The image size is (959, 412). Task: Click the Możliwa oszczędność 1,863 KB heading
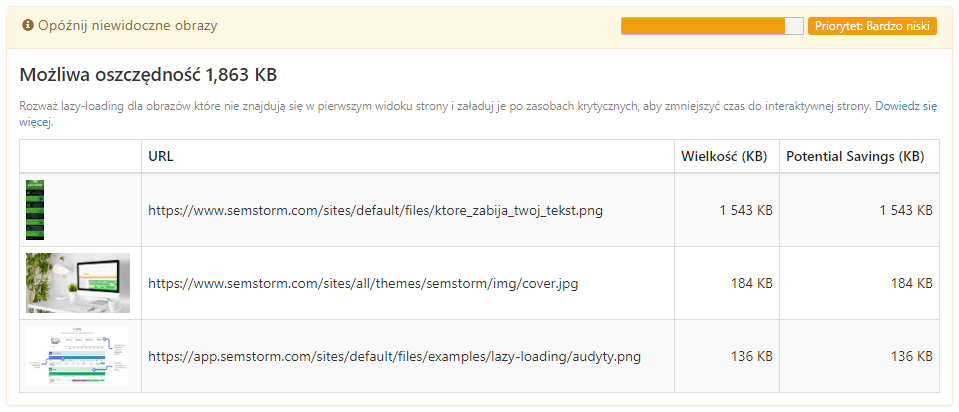[x=148, y=75]
